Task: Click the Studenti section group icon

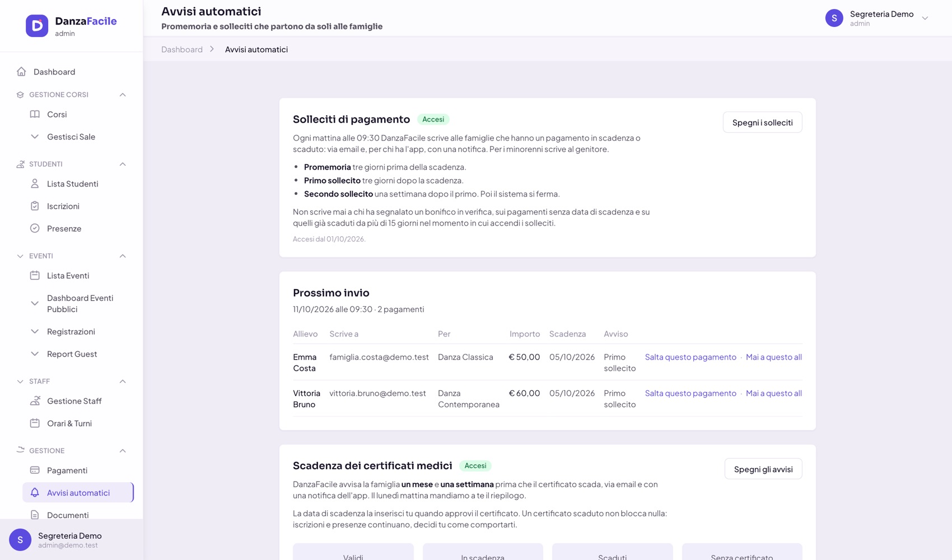Action: tap(20, 164)
